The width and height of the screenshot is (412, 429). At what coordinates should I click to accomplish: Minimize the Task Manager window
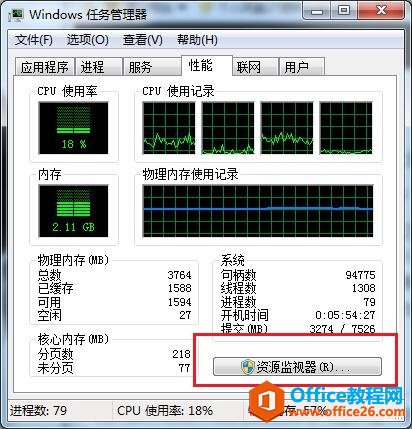[317, 11]
